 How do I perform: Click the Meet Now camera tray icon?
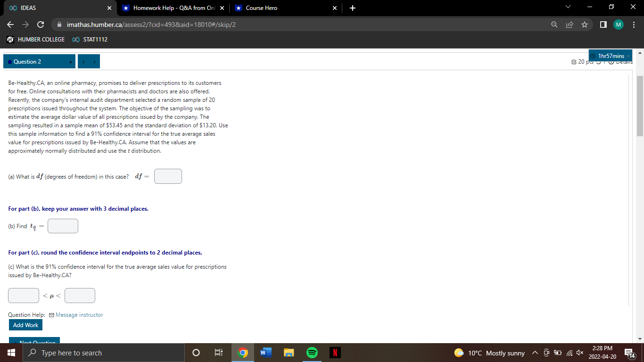(546, 353)
